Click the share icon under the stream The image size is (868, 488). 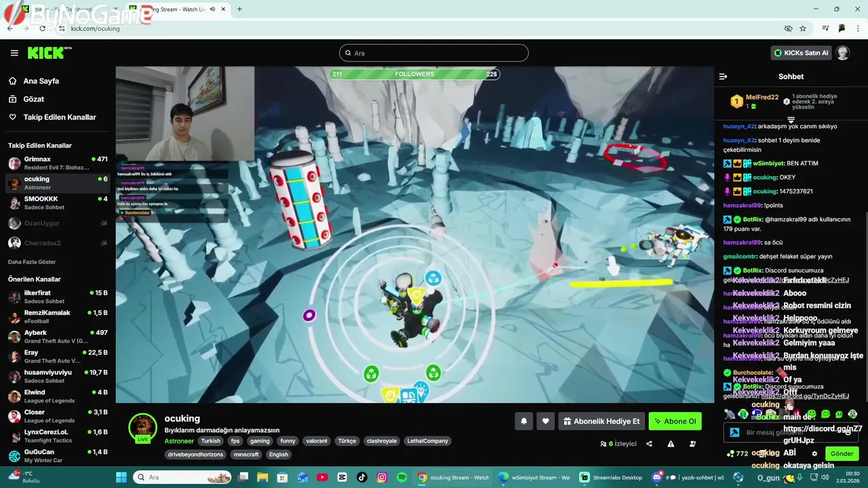[x=649, y=444]
